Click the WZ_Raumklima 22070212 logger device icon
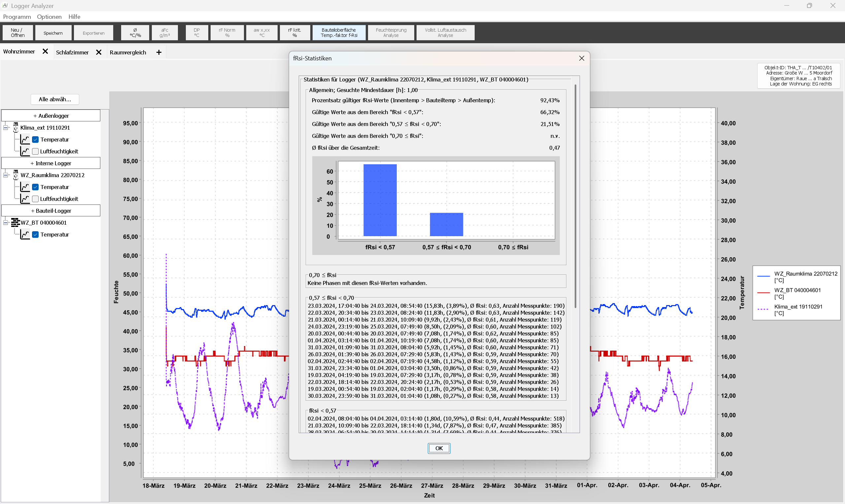Viewport: 845px width, 504px height. [x=16, y=175]
